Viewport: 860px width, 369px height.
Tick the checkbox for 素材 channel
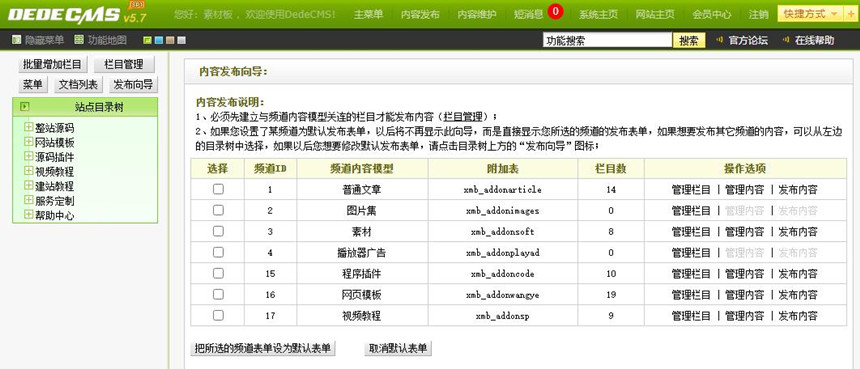pyautogui.click(x=218, y=231)
